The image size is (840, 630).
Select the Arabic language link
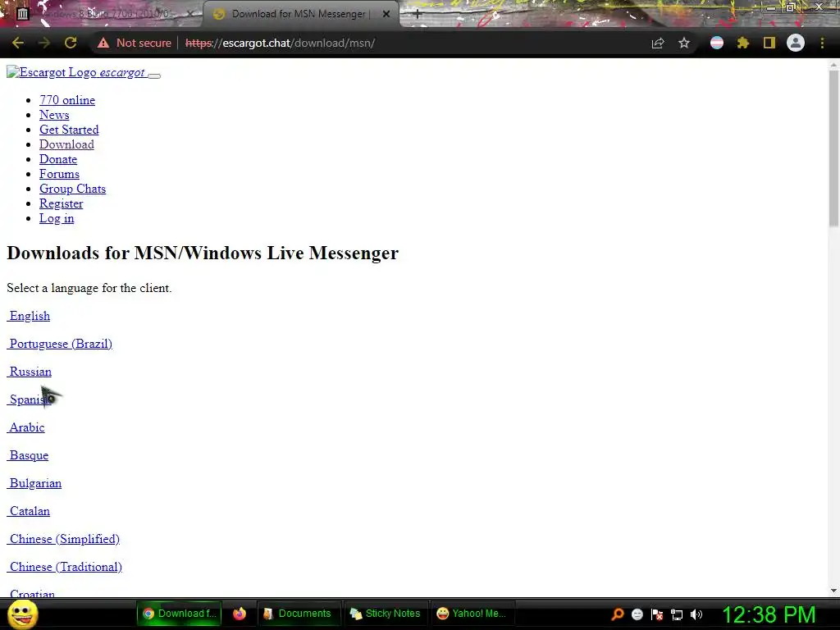25,427
